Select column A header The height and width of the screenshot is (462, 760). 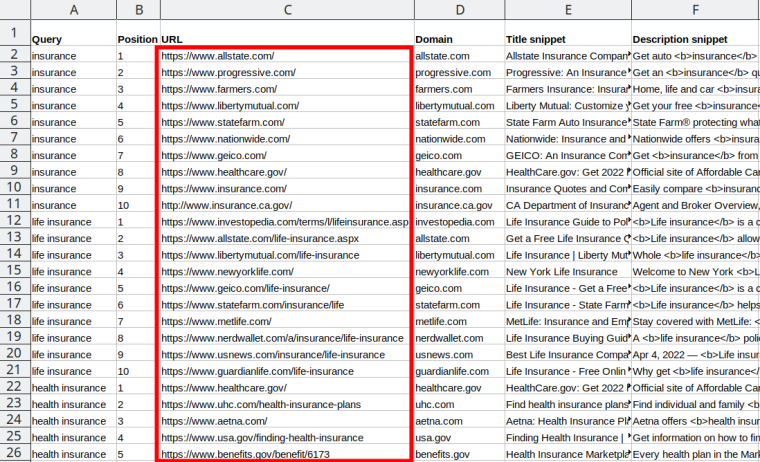[74, 10]
